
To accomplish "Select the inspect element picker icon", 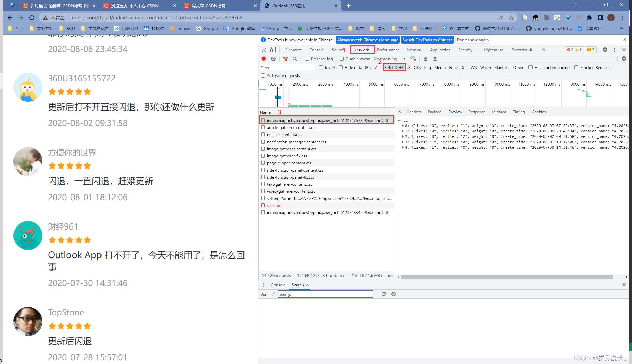I will coord(264,50).
